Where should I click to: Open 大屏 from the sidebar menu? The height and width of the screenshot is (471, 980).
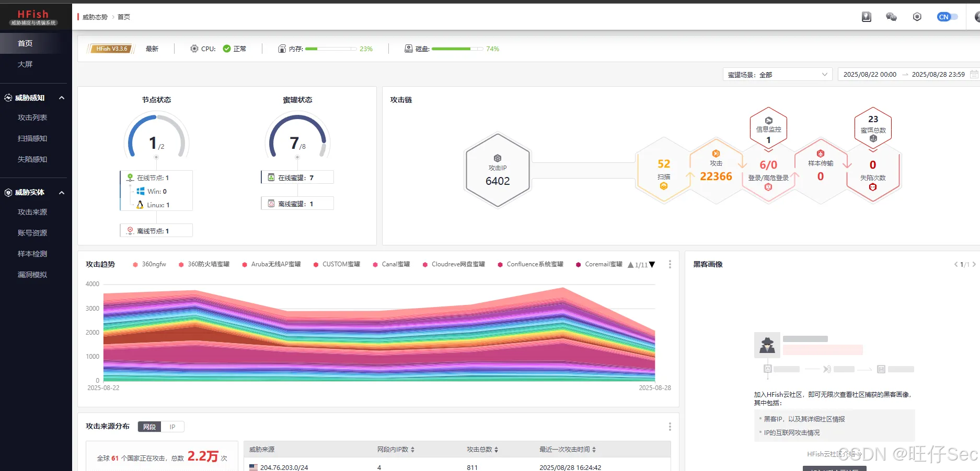click(x=25, y=64)
